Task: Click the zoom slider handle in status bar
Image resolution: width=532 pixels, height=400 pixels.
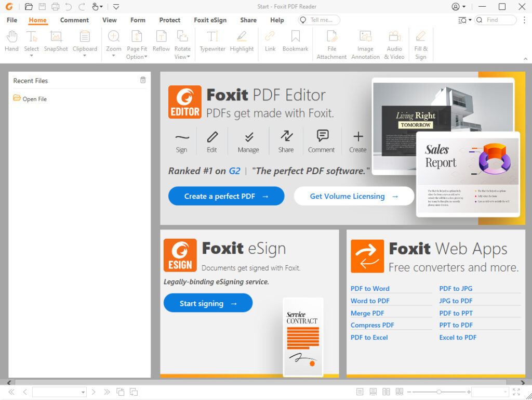Action: pyautogui.click(x=438, y=392)
